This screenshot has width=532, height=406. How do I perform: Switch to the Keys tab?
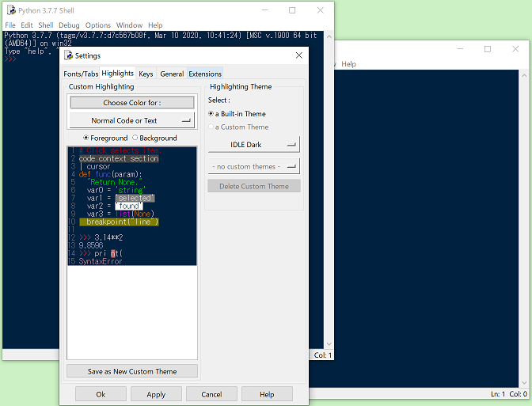(x=146, y=74)
